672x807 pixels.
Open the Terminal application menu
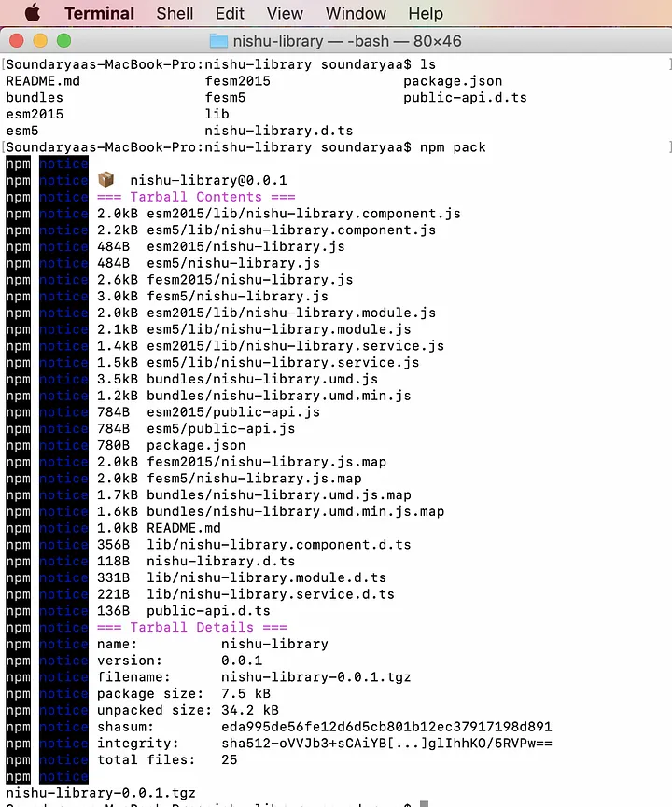coord(99,13)
